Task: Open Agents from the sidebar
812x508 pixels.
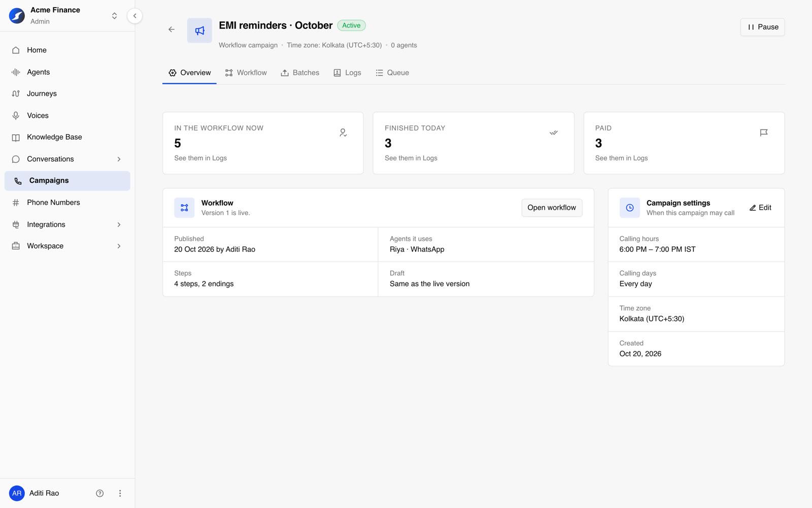Action: click(67, 72)
